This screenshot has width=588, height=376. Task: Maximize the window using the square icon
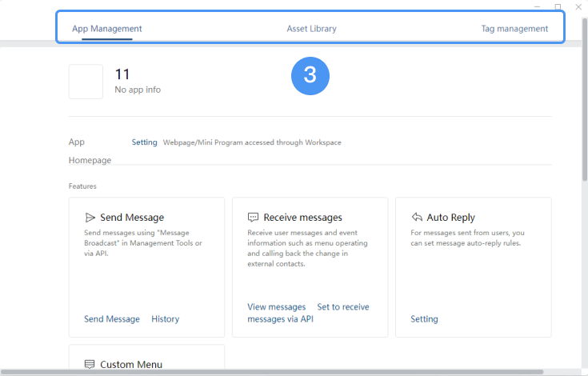(558, 6)
